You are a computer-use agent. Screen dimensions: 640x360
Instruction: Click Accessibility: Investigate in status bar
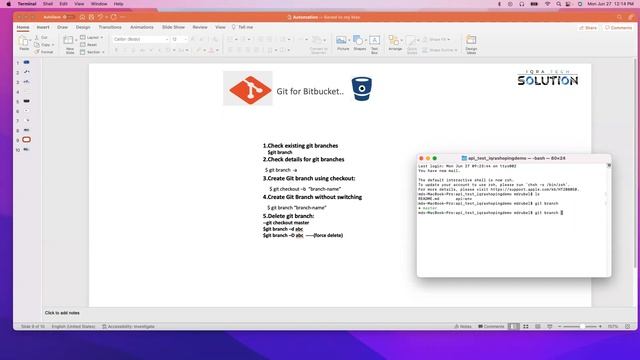click(x=128, y=327)
